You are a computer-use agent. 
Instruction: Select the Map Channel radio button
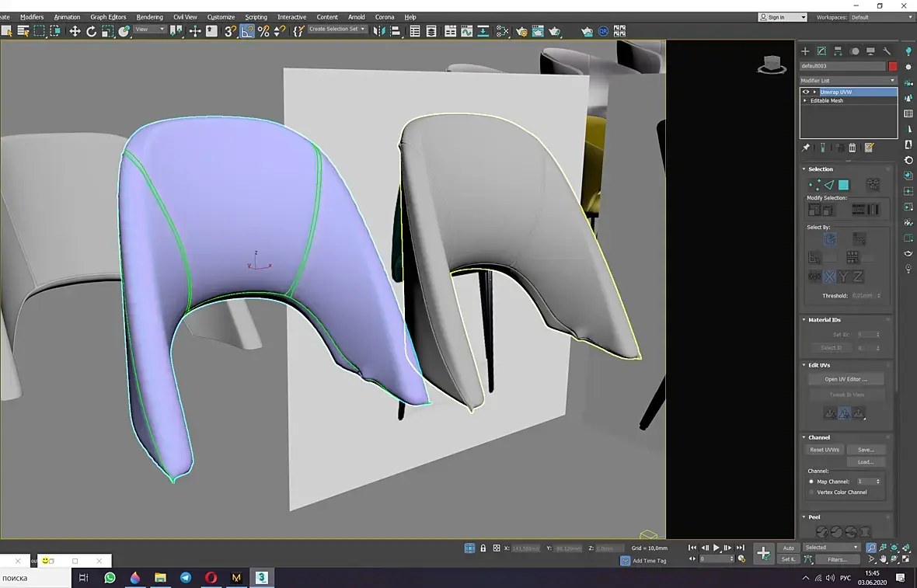(x=811, y=482)
